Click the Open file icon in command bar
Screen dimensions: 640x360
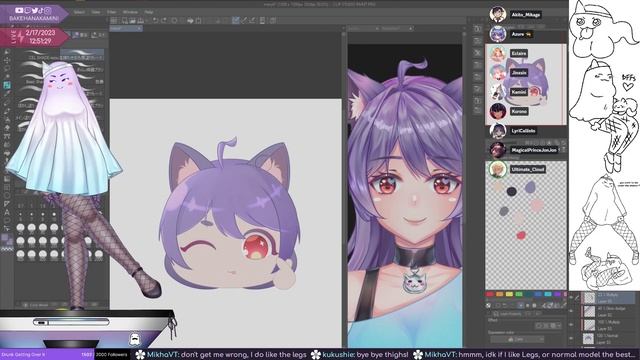pos(133,20)
